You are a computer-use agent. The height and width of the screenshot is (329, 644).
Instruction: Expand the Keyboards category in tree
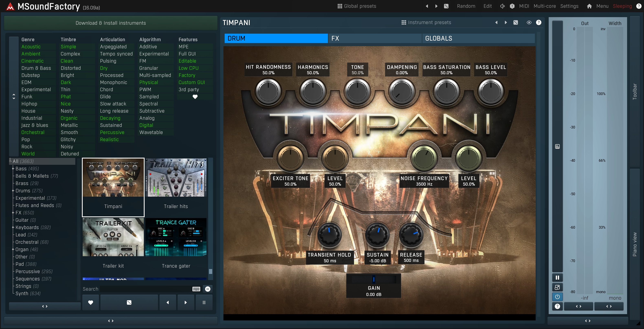pyautogui.click(x=13, y=227)
